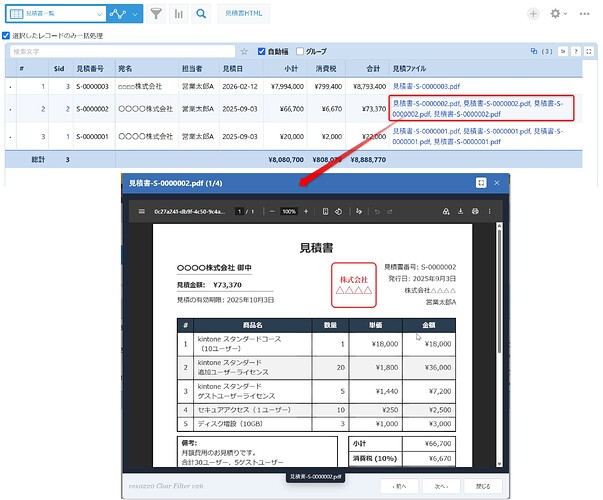Click the grid fullscreen icon
603x500 pixels.
(588, 51)
